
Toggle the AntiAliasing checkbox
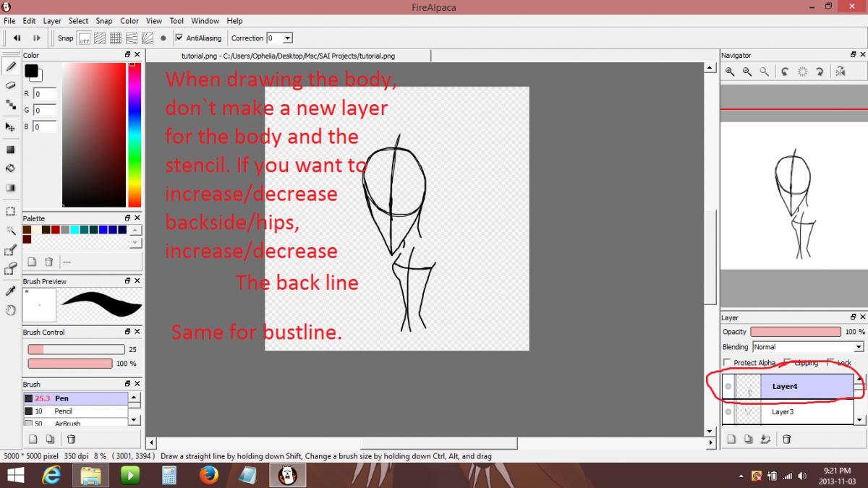click(180, 38)
